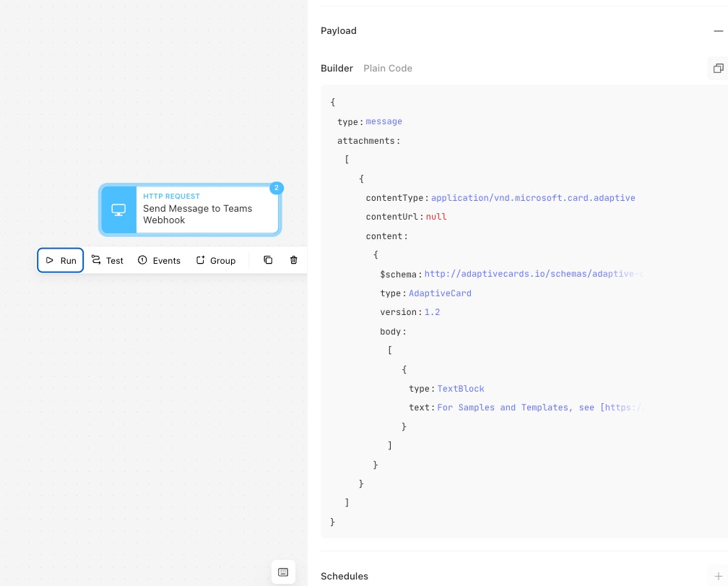
Task: Click the monitor icon on HTTP Request node
Action: pyautogui.click(x=118, y=210)
